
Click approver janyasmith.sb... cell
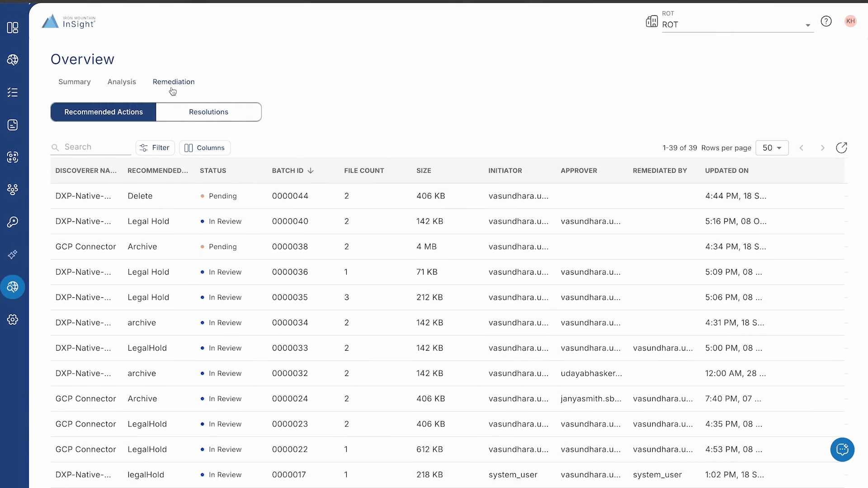(591, 399)
